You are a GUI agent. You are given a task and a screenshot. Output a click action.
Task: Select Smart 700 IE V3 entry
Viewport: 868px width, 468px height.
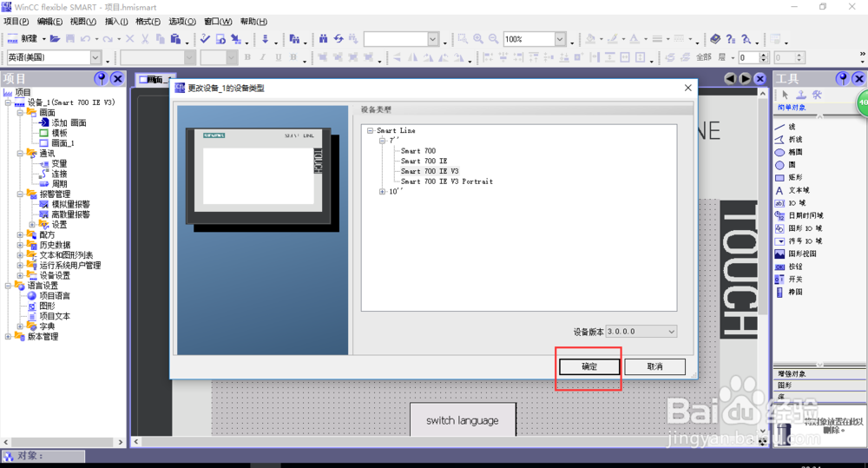[x=430, y=171]
